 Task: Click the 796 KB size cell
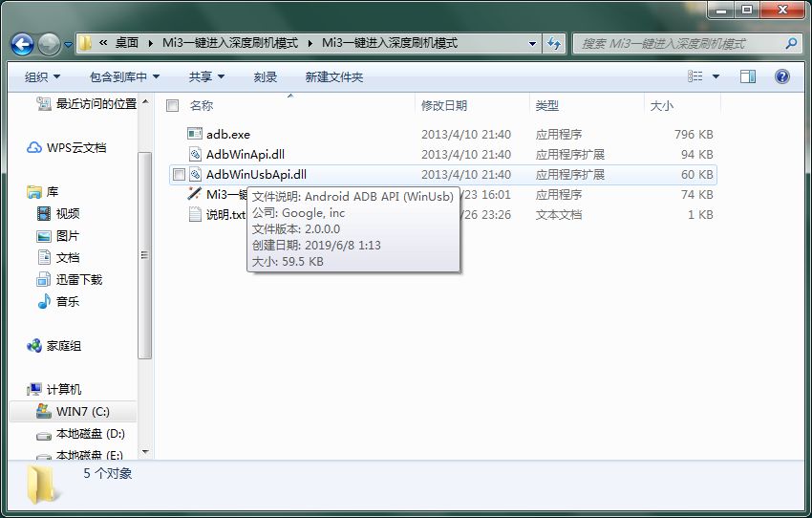(694, 134)
